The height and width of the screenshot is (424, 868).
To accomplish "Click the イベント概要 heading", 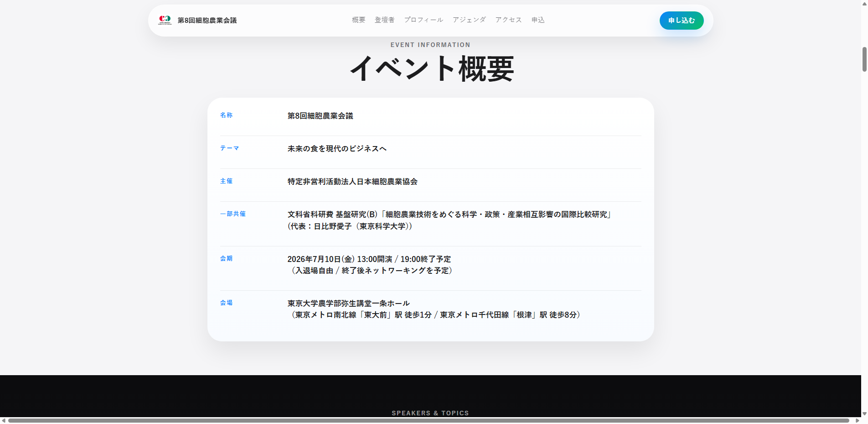I will (432, 69).
